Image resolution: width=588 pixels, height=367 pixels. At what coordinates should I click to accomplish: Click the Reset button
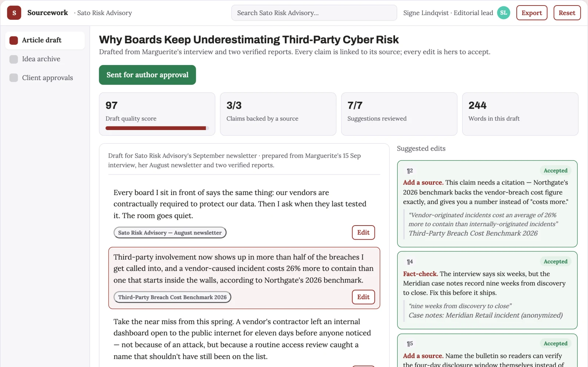pyautogui.click(x=567, y=13)
